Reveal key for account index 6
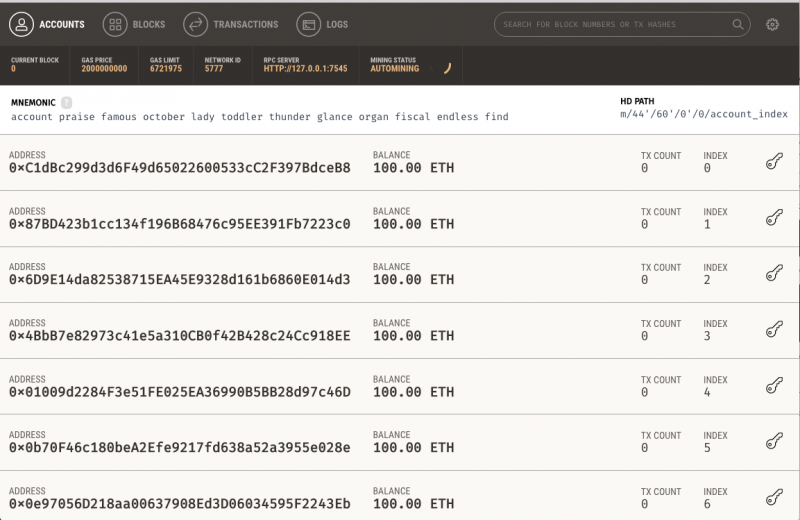 click(773, 497)
